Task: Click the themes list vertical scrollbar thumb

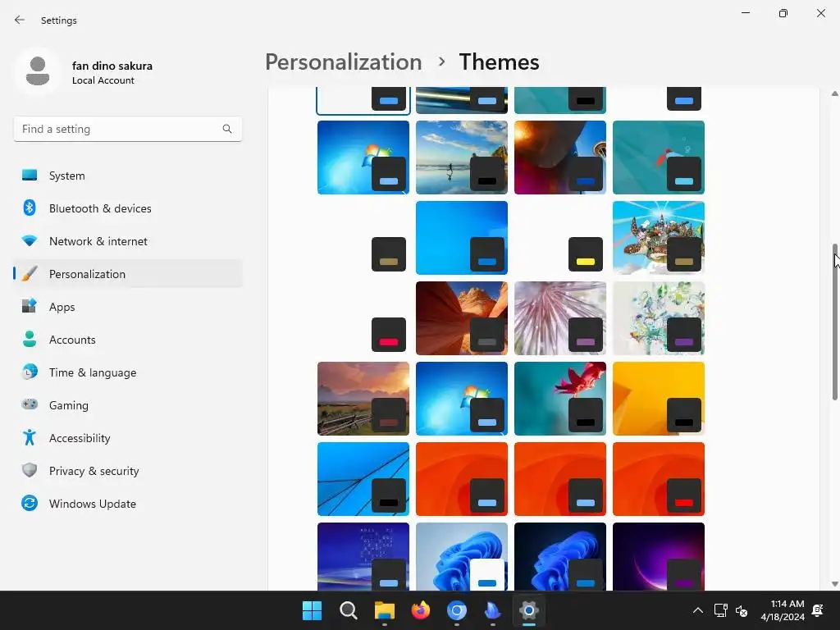Action: point(834,322)
